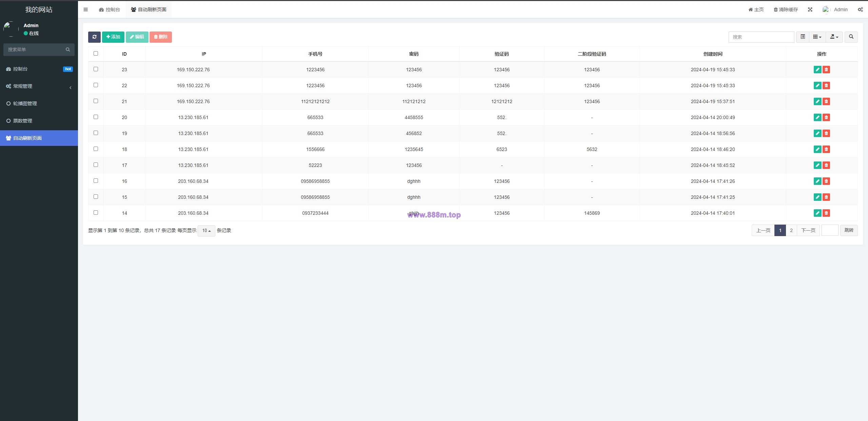The width and height of the screenshot is (868, 421).
Task: Delete row with ID 21
Action: pos(826,101)
